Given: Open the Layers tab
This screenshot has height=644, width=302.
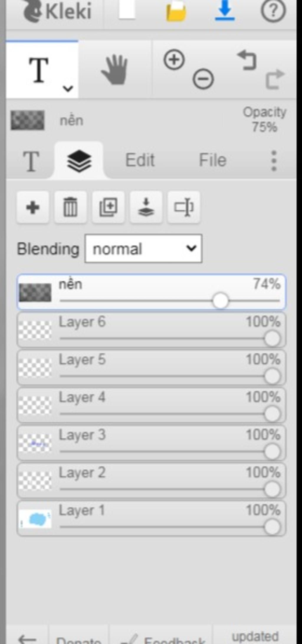Looking at the screenshot, I should 79,161.
